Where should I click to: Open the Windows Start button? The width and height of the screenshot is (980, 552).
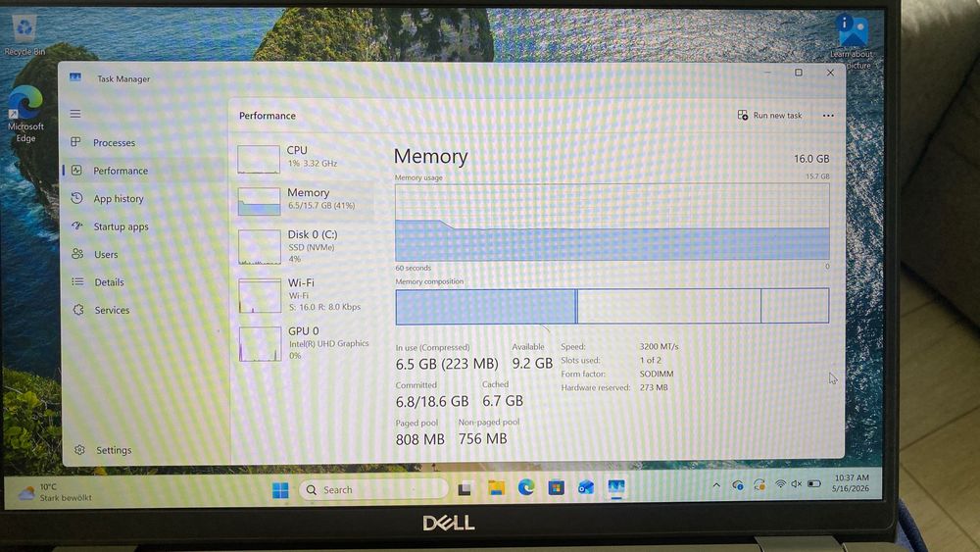coord(280,490)
